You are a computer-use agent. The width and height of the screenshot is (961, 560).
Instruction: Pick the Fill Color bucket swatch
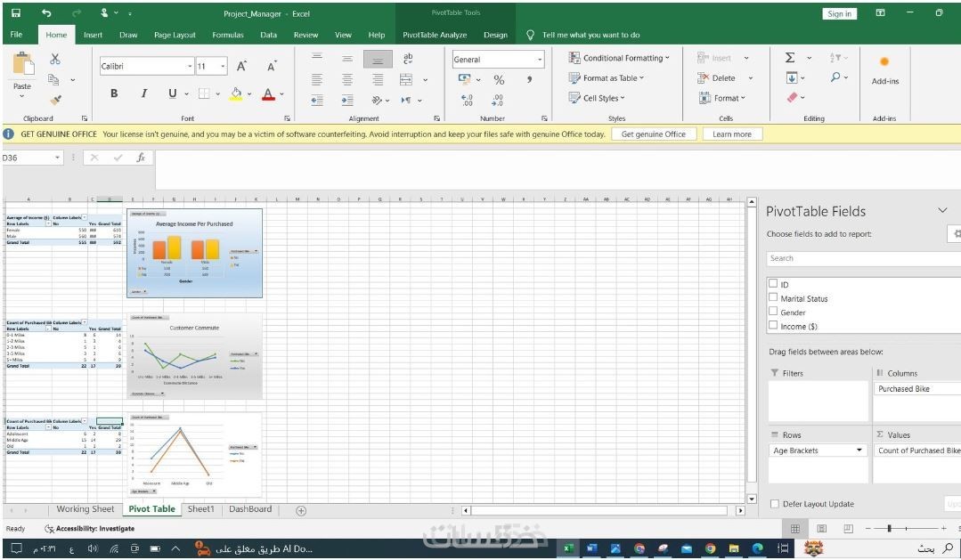click(x=236, y=93)
